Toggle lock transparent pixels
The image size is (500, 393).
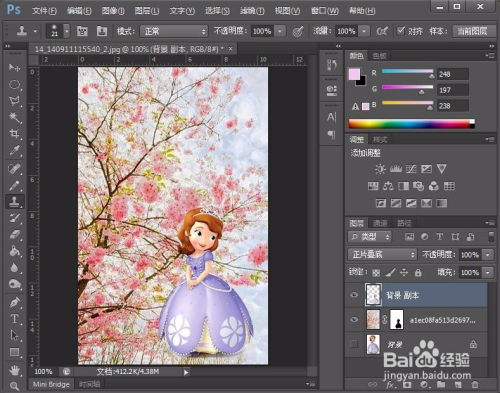tap(376, 273)
